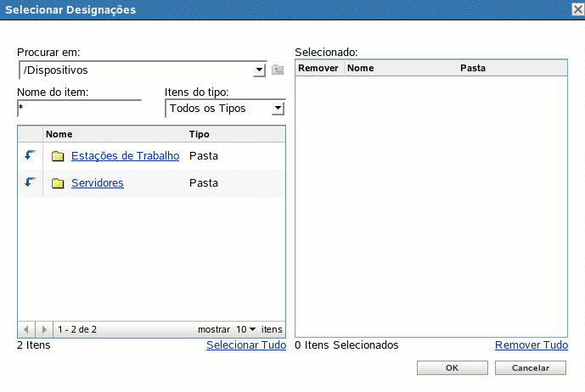Go to previous page in list

(x=27, y=328)
